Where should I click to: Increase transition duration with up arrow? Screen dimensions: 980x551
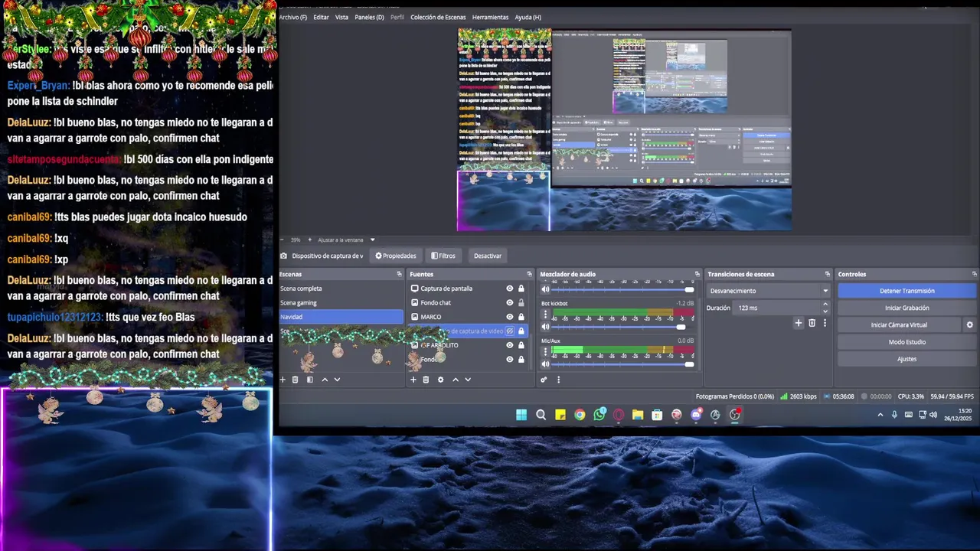tap(825, 304)
